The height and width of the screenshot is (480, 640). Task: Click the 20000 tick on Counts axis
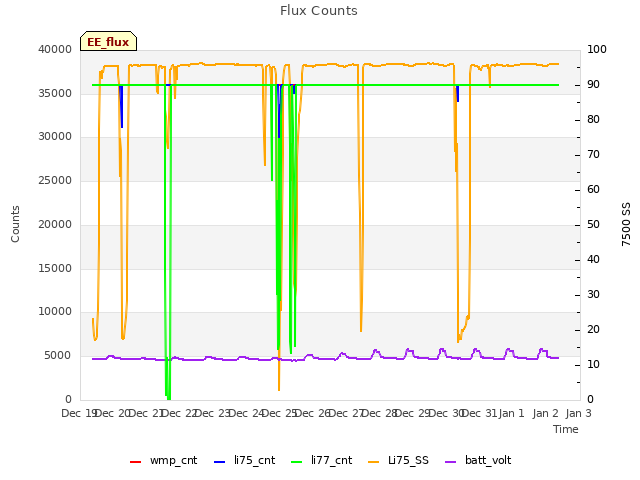[x=55, y=224]
